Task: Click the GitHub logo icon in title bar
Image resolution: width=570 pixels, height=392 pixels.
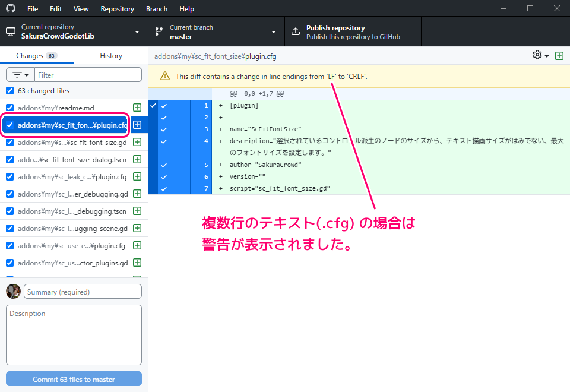Action: (11, 9)
